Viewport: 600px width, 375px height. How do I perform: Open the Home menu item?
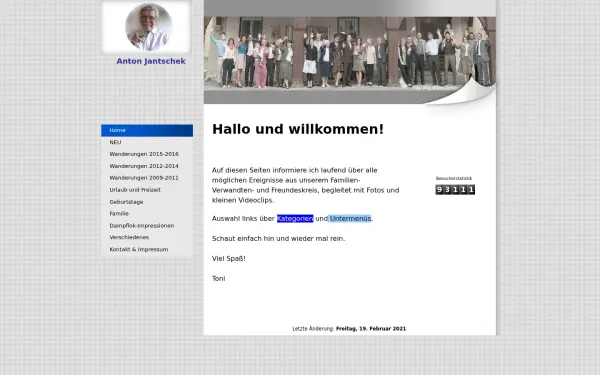147,130
